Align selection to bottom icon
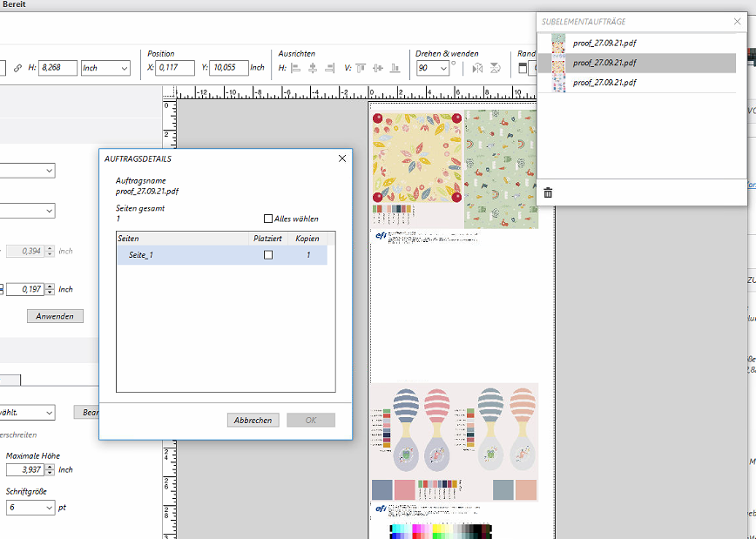This screenshot has height=539, width=756. 395,68
